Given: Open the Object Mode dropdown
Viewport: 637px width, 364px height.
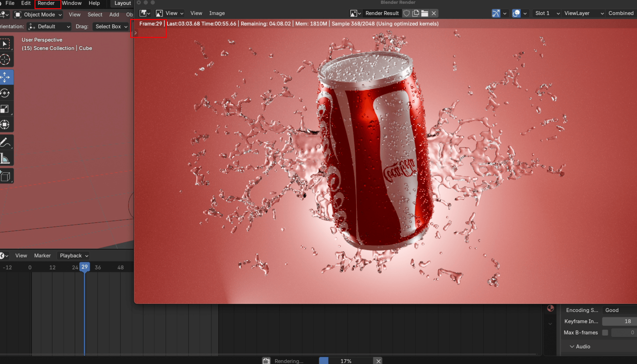Looking at the screenshot, I should pyautogui.click(x=38, y=14).
